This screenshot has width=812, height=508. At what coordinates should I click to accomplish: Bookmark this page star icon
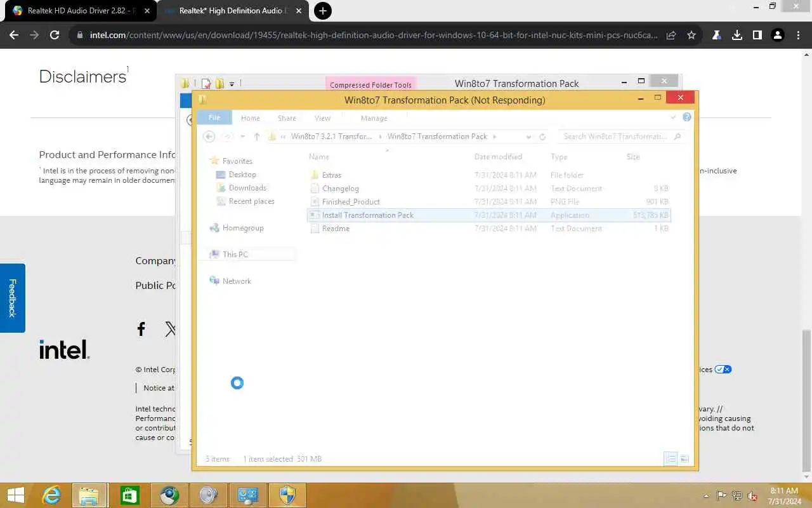click(x=691, y=36)
